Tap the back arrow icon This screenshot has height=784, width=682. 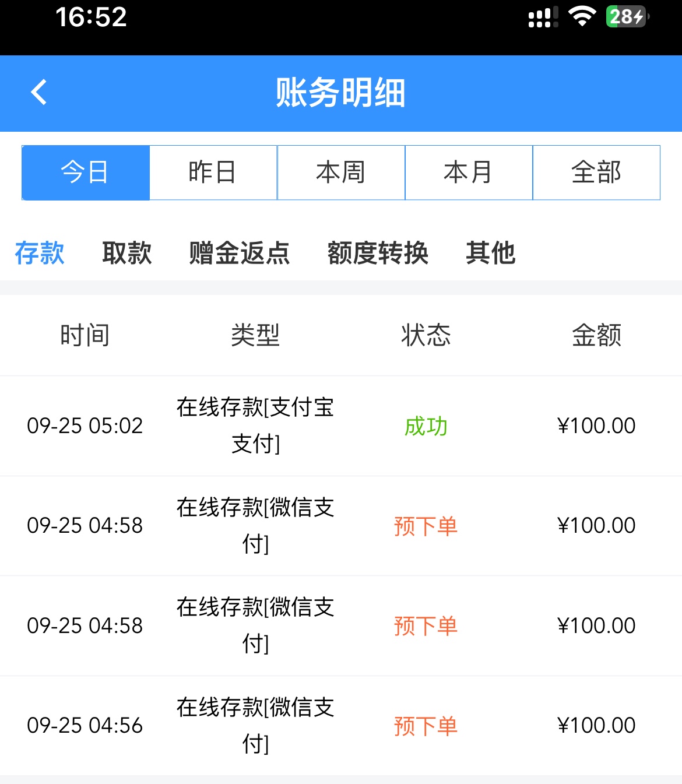click(x=39, y=93)
